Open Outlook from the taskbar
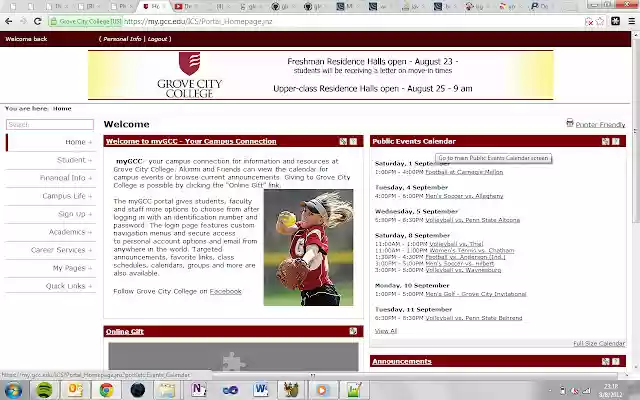 coord(75,391)
